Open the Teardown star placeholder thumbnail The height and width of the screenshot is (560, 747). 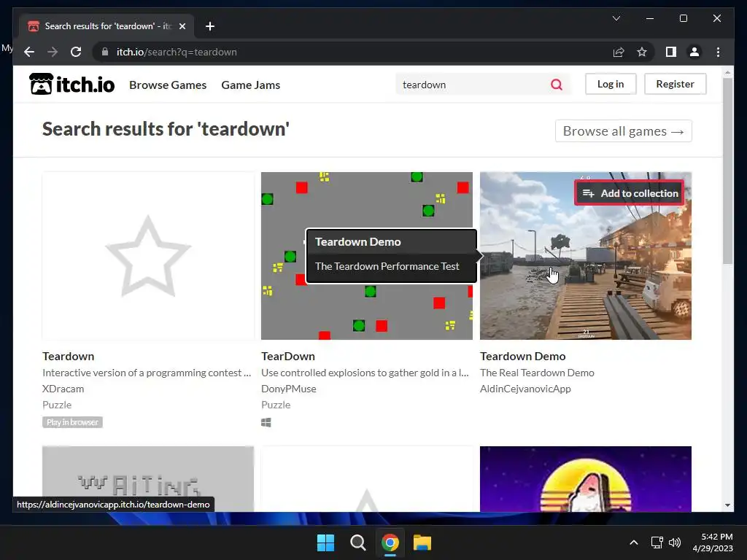[148, 256]
